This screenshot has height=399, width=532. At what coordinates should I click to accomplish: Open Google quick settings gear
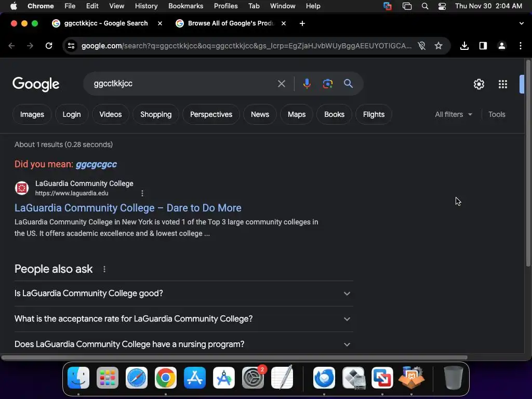[478, 84]
